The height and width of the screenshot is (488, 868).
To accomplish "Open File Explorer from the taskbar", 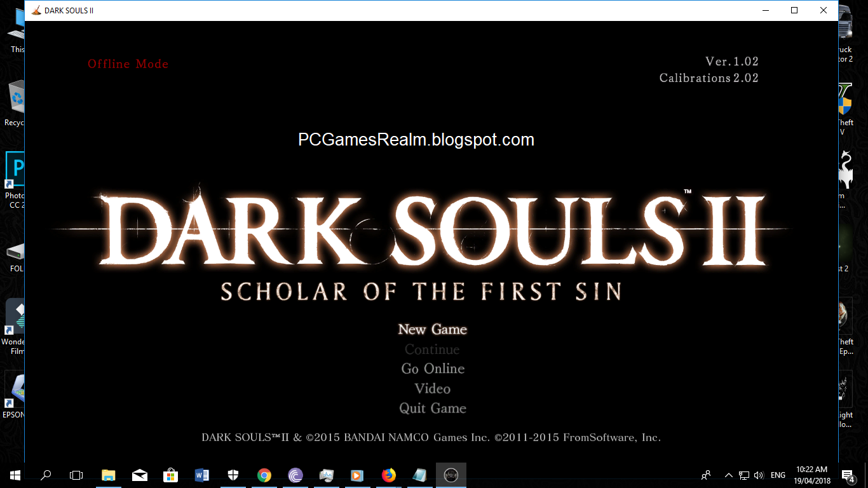I will coord(109,475).
